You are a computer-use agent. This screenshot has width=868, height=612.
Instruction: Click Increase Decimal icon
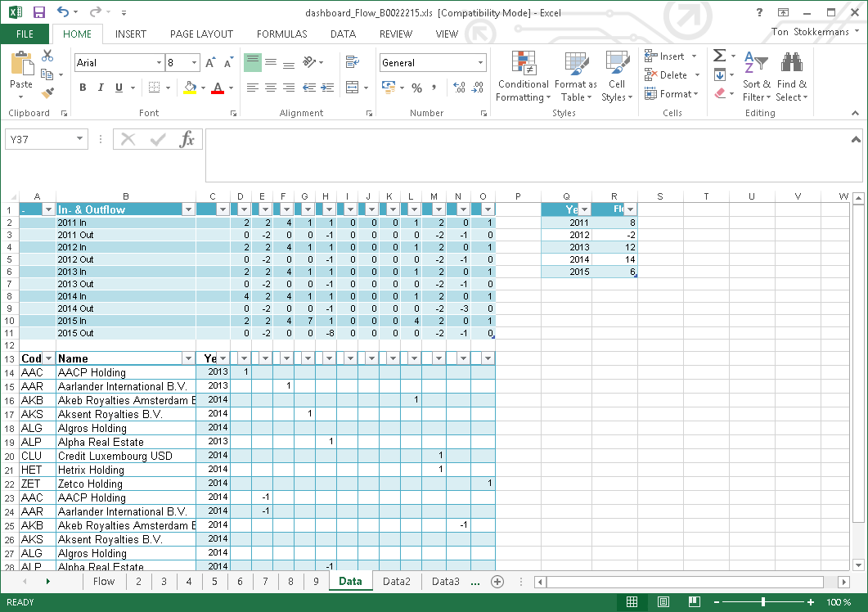pyautogui.click(x=459, y=88)
